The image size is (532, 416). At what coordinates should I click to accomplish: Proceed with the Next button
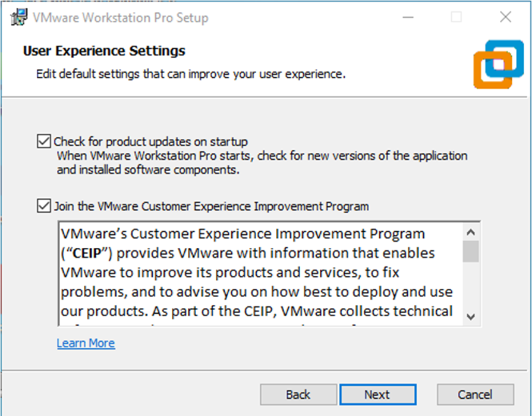(x=377, y=395)
